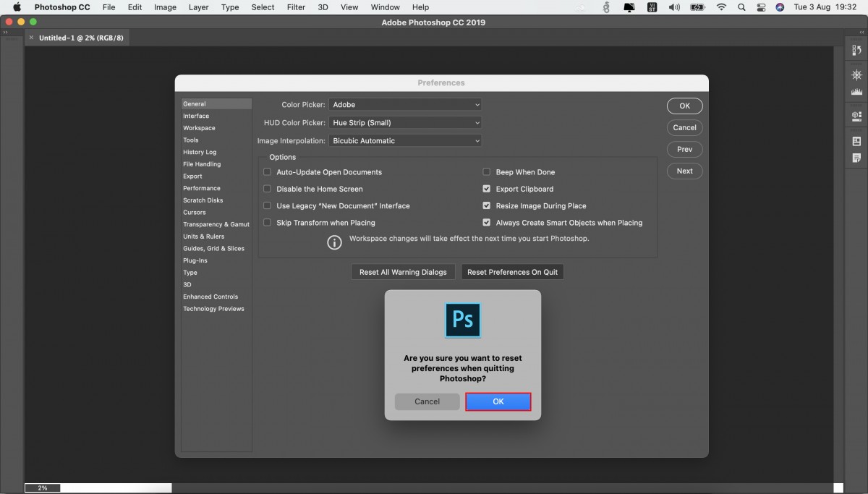
Task: Confirm reset by clicking OK in alert
Action: 498,401
